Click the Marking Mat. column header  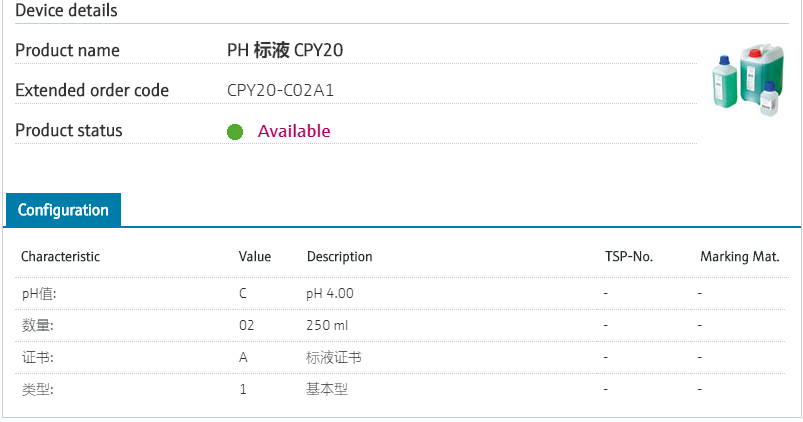740,257
